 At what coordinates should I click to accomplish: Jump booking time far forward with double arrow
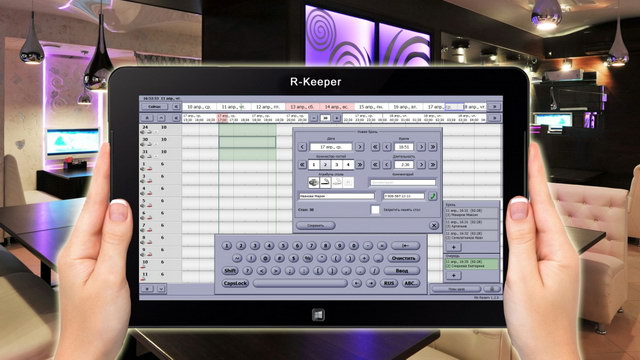pos(433,147)
